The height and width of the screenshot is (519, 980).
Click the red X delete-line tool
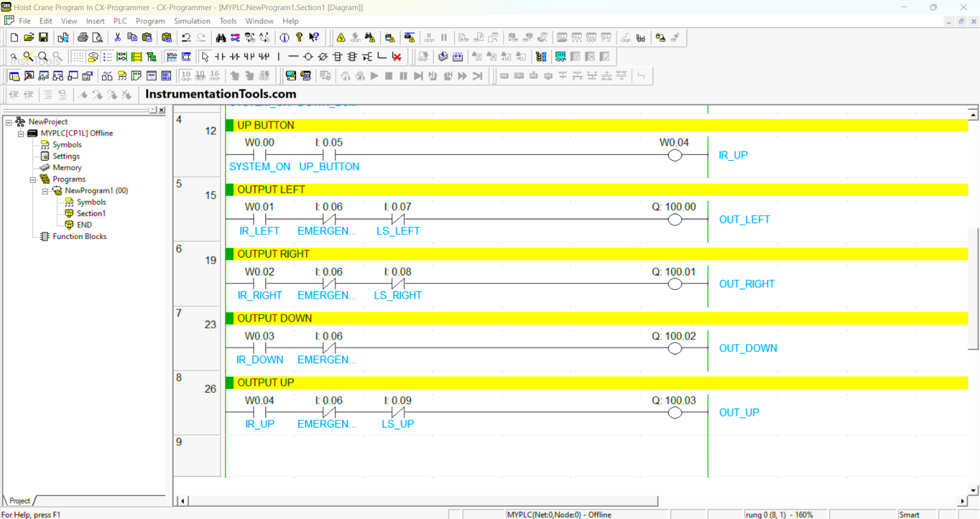pos(397,57)
